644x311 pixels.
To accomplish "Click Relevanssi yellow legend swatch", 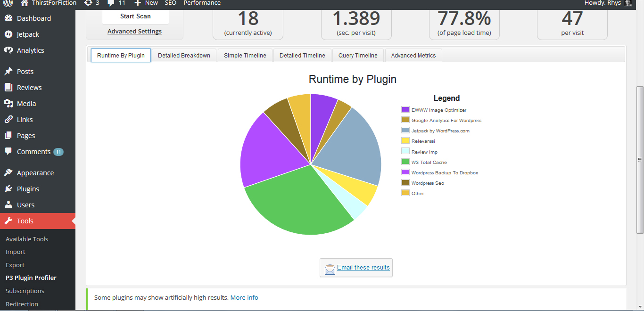I will [x=405, y=140].
